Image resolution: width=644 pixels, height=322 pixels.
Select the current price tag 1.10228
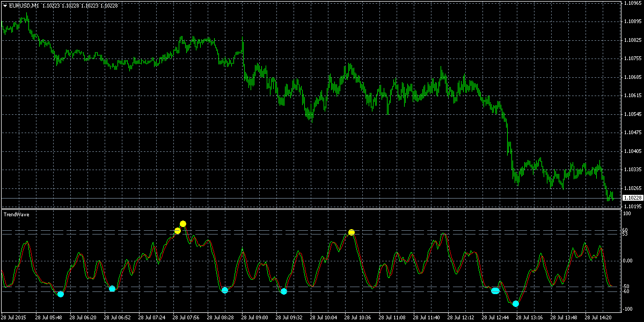click(632, 198)
